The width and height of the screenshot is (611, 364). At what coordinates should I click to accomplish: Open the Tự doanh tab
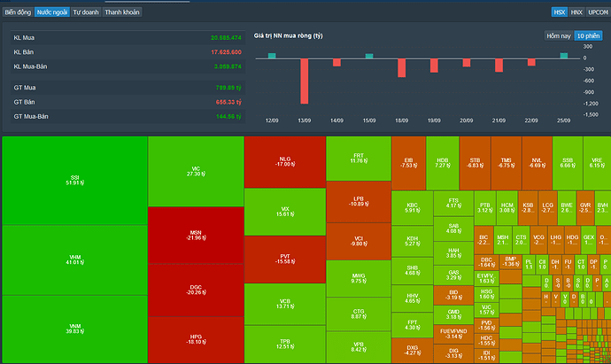(x=86, y=12)
